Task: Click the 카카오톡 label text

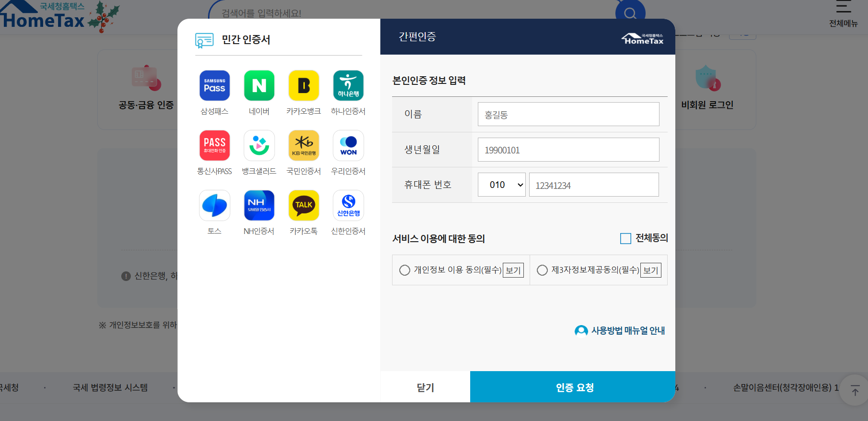Action: point(303,231)
